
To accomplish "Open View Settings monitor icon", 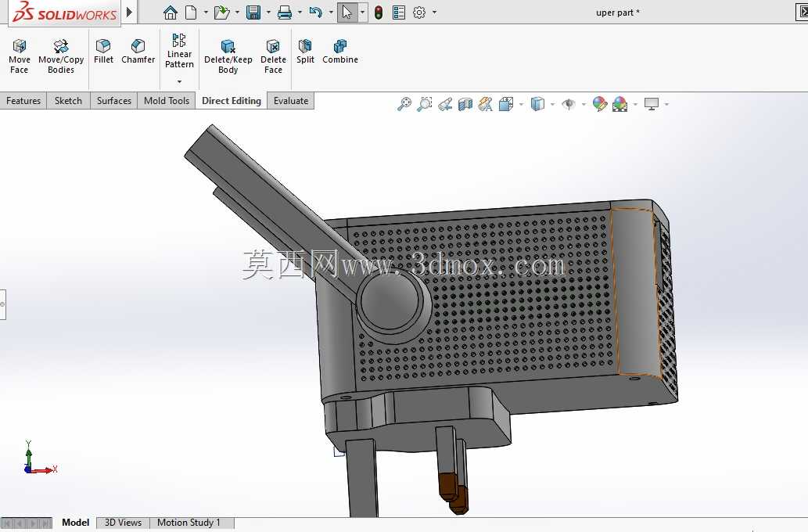I will click(x=652, y=104).
